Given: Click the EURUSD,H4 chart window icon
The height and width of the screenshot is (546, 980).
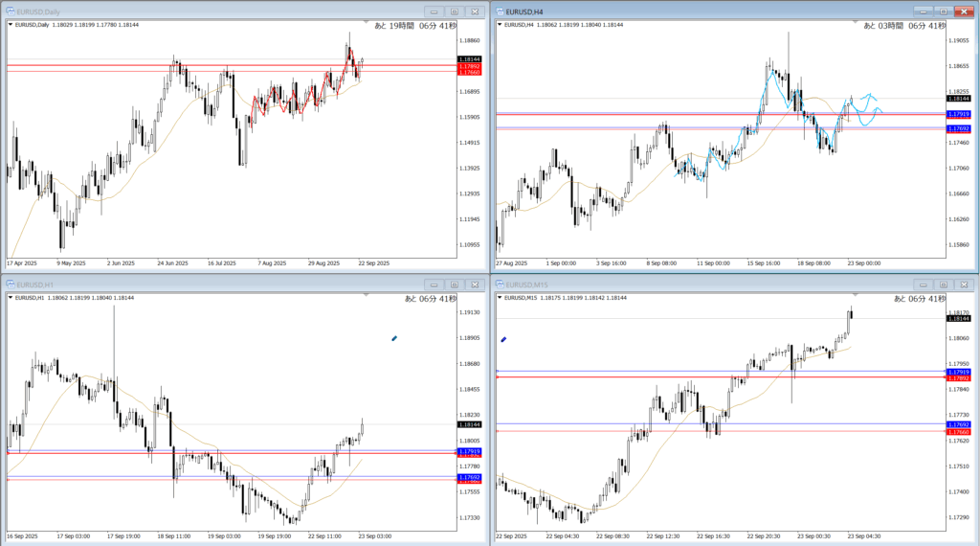Looking at the screenshot, I should (x=501, y=11).
